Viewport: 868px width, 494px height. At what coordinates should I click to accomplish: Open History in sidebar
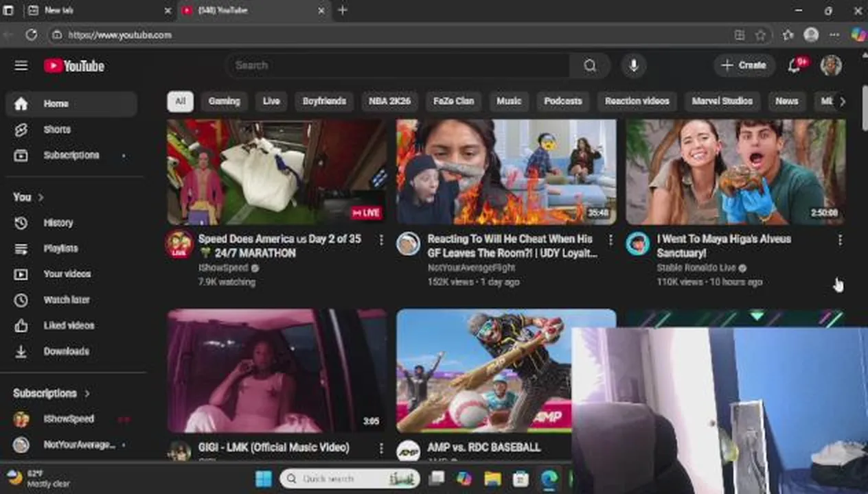coord(71,223)
